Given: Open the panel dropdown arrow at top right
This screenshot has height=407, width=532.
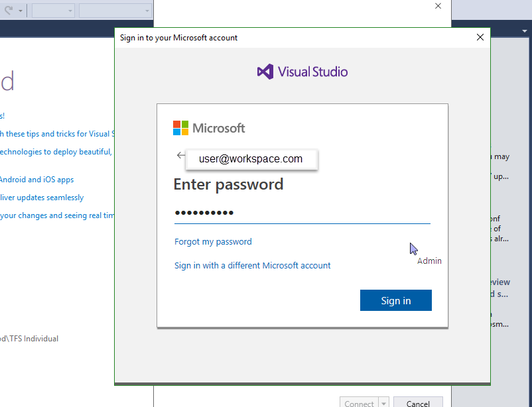Looking at the screenshot, I should click(525, 31).
